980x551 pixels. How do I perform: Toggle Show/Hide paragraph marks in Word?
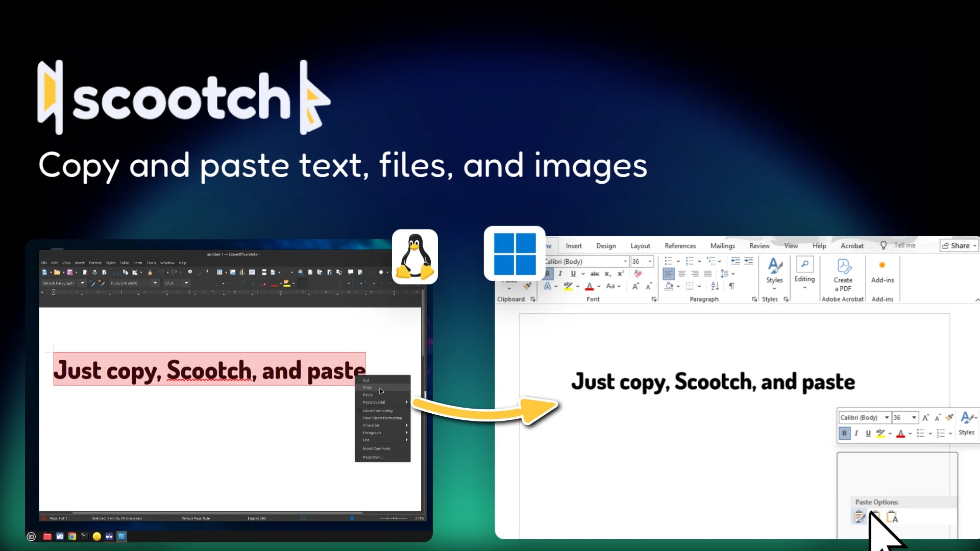731,286
